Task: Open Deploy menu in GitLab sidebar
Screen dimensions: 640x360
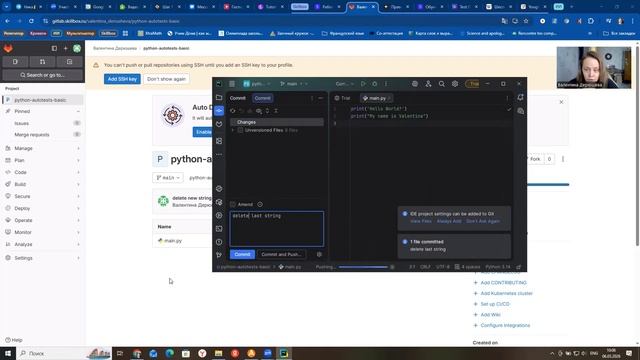Action: (x=42, y=208)
